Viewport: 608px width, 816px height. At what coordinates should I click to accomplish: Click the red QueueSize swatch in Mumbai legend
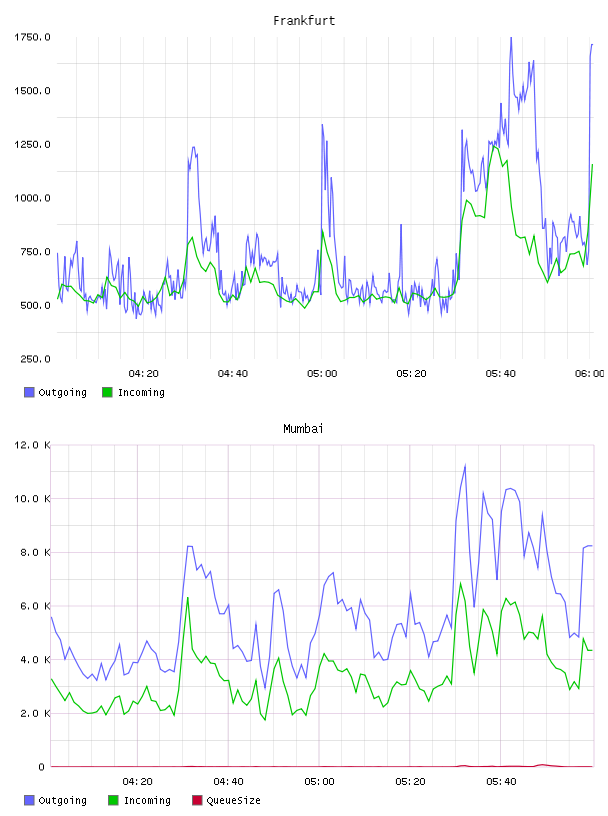(x=197, y=800)
